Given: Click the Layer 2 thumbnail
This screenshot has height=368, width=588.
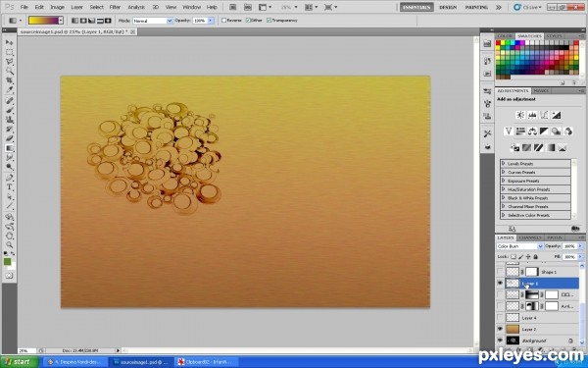Looking at the screenshot, I should [x=513, y=330].
